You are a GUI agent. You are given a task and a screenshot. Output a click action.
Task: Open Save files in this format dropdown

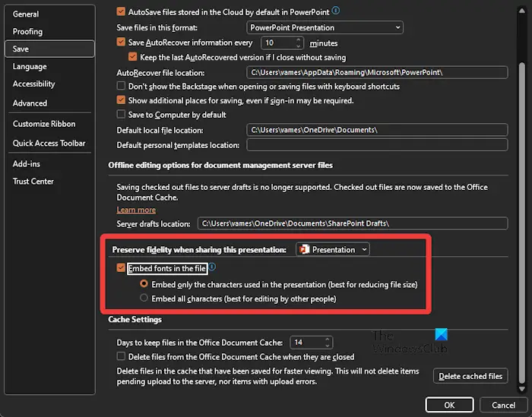click(325, 27)
